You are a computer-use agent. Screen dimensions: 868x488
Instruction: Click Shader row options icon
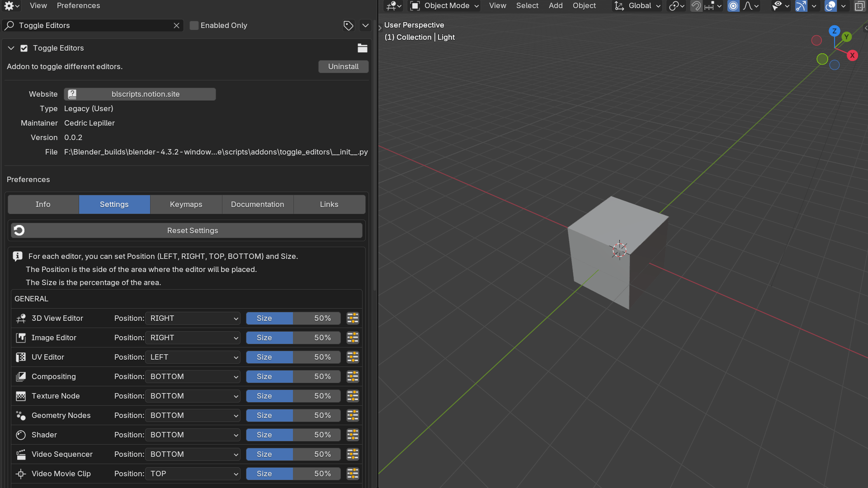point(353,435)
